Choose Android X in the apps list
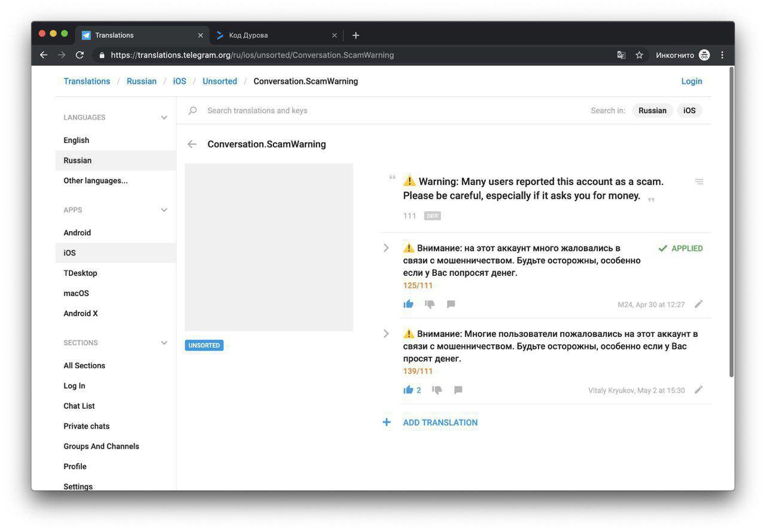The image size is (766, 532). pyautogui.click(x=115, y=314)
